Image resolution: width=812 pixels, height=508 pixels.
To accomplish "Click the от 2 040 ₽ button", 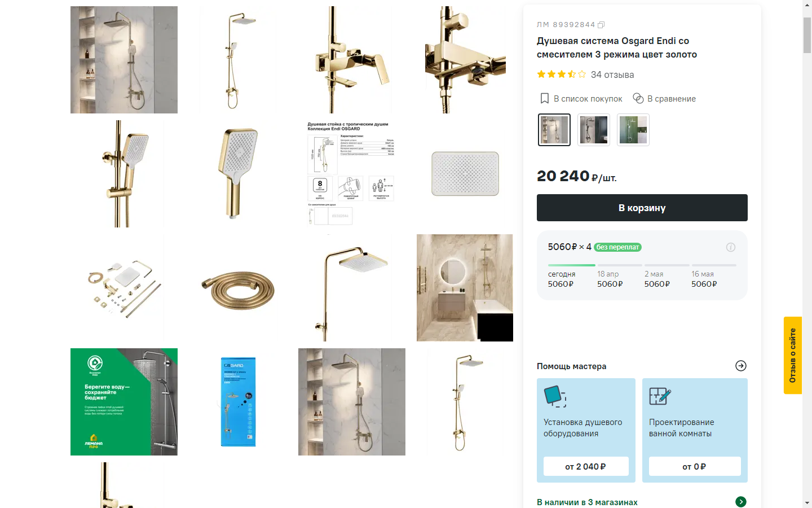I will click(586, 466).
